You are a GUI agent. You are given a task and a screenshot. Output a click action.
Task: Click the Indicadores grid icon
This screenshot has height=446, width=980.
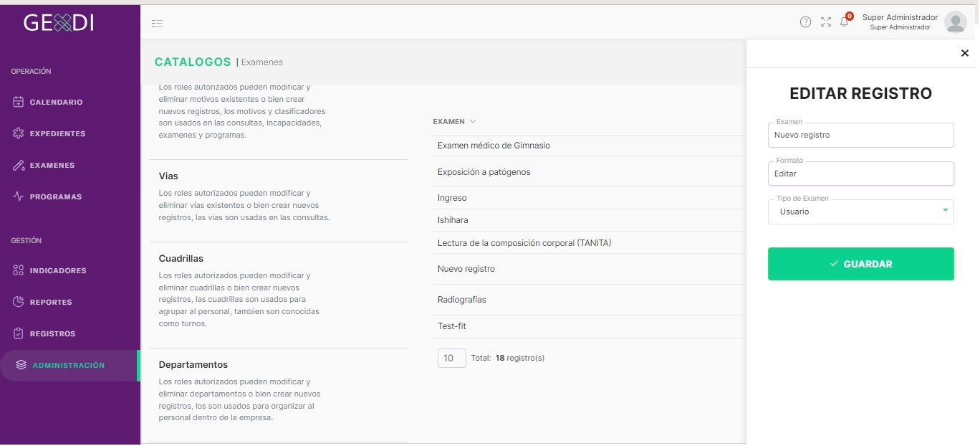tap(19, 270)
